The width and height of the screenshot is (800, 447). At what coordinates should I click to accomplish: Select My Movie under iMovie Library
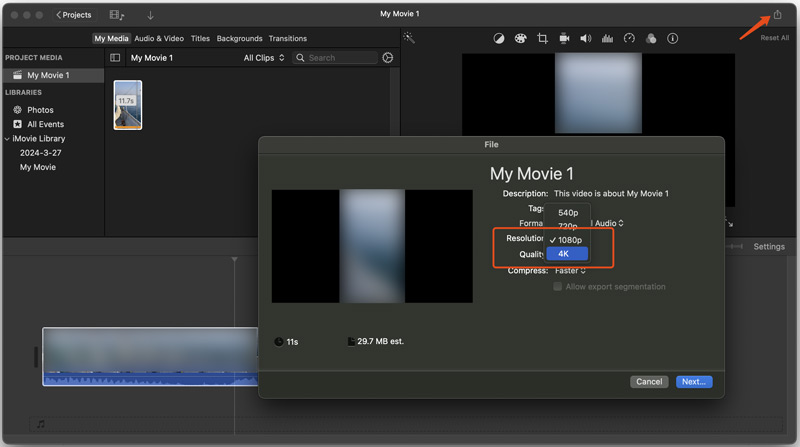(x=38, y=167)
